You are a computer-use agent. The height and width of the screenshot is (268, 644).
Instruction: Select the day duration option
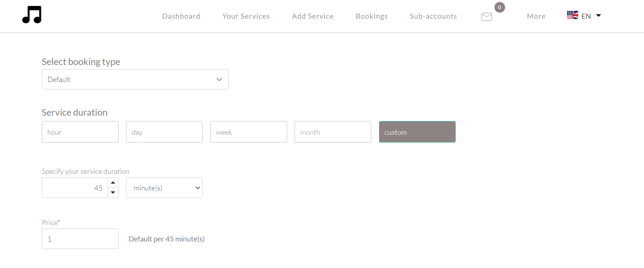point(164,132)
